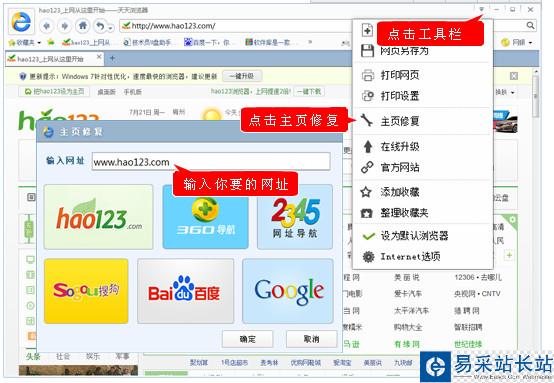Switch to the 社会 news tab
This screenshot has width=554, height=383.
pos(63,356)
